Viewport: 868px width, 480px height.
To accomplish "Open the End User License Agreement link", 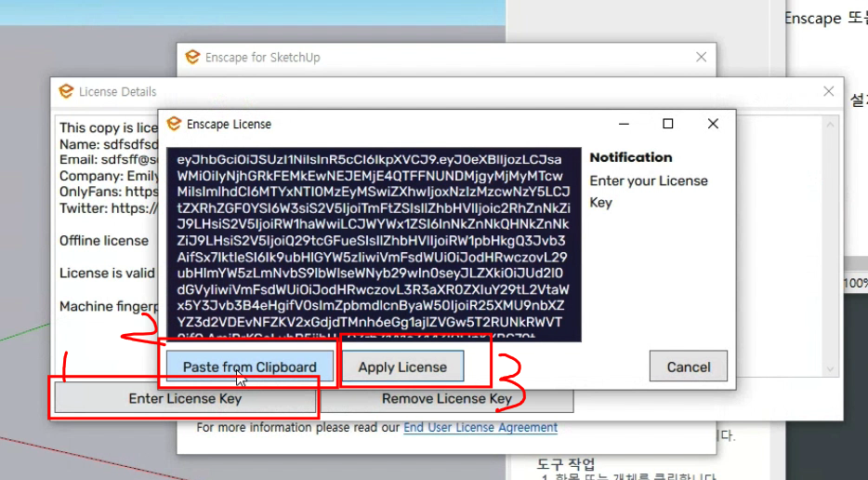I will [480, 427].
